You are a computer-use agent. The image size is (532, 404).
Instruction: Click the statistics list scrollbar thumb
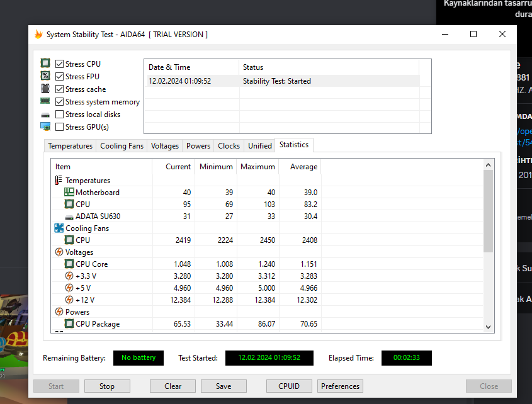(488, 211)
